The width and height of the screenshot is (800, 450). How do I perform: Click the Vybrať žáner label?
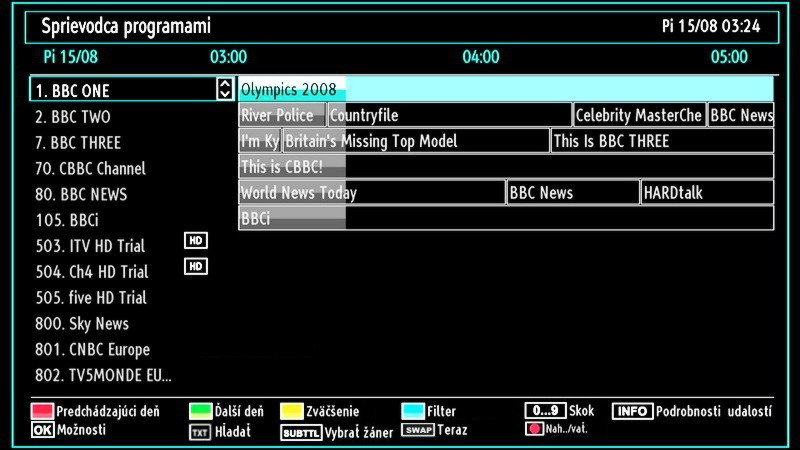[359, 433]
